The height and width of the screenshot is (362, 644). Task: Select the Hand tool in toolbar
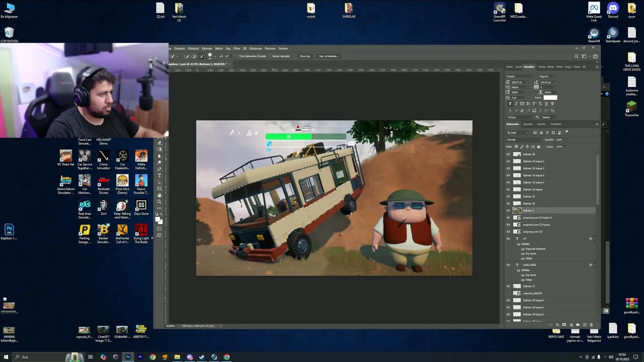[159, 195]
